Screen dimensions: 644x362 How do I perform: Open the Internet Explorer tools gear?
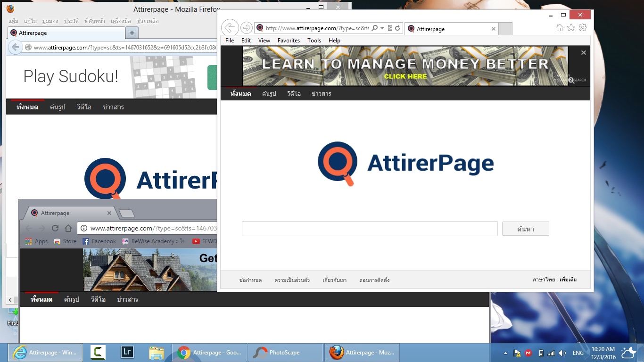click(x=583, y=28)
